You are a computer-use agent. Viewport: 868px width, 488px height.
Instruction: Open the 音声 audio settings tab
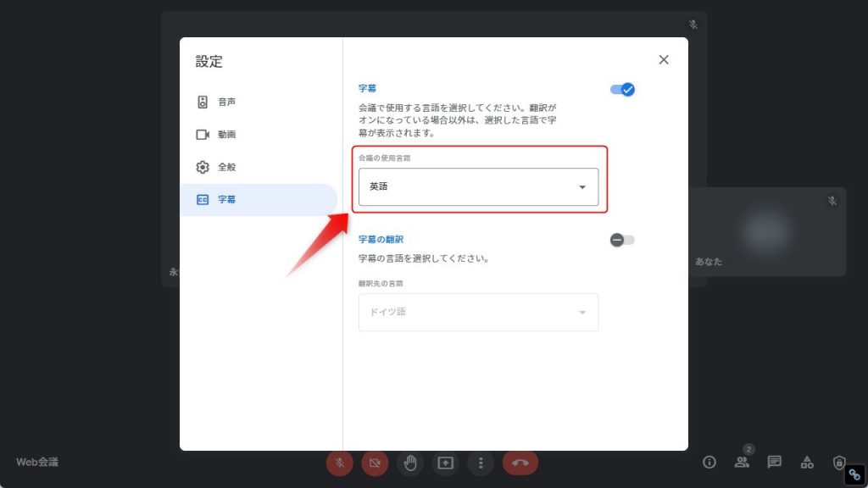pos(259,102)
